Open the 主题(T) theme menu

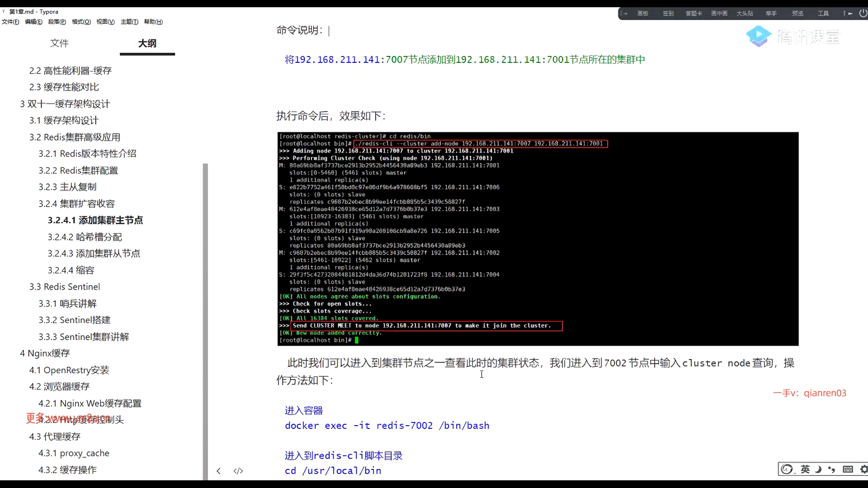pyautogui.click(x=129, y=22)
